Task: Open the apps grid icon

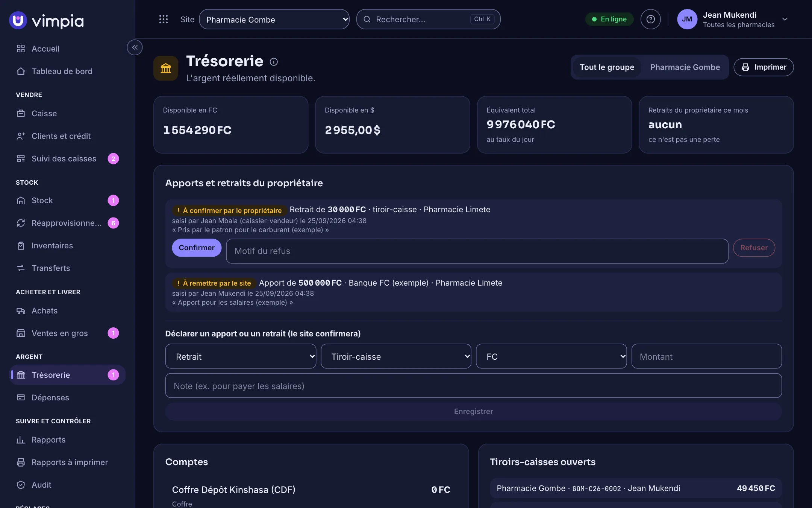Action: (163, 19)
